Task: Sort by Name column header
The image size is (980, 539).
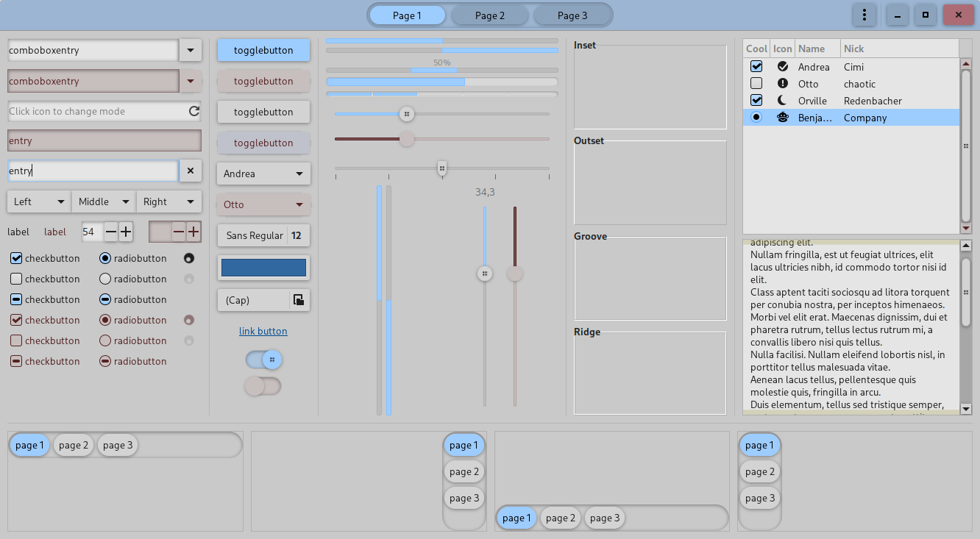Action: 817,49
